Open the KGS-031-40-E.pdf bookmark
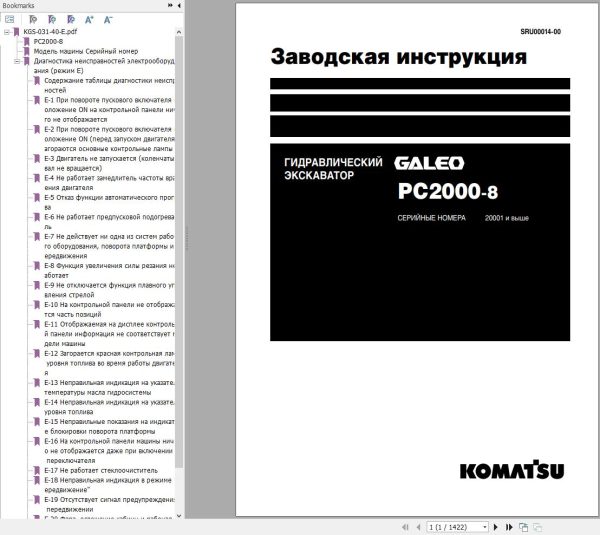The image size is (600, 535). point(50,32)
